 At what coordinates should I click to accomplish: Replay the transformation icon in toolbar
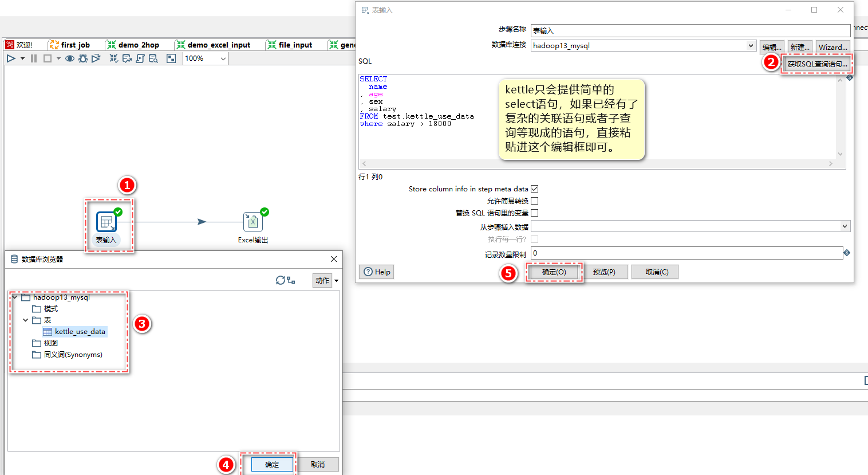(96, 58)
